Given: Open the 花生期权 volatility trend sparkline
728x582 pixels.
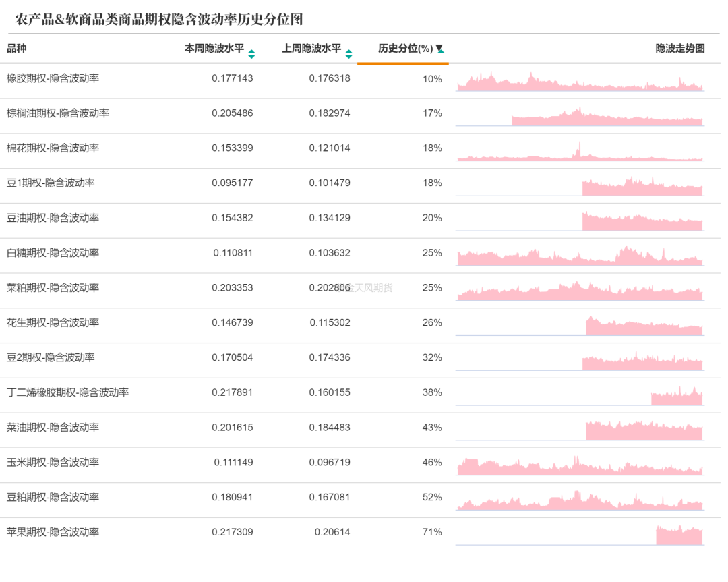Looking at the screenshot, I should click(580, 326).
